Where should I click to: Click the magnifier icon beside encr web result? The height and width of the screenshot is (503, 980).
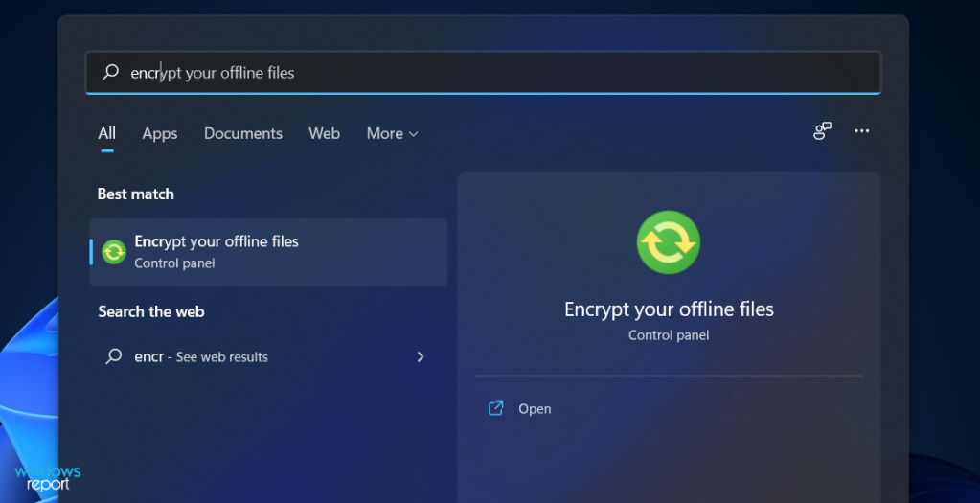pos(114,356)
